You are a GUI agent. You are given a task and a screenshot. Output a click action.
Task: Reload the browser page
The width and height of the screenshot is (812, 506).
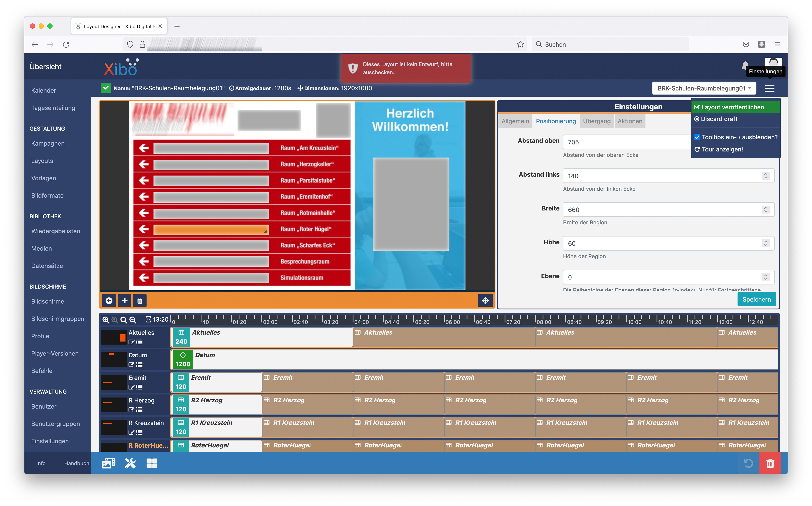click(66, 44)
